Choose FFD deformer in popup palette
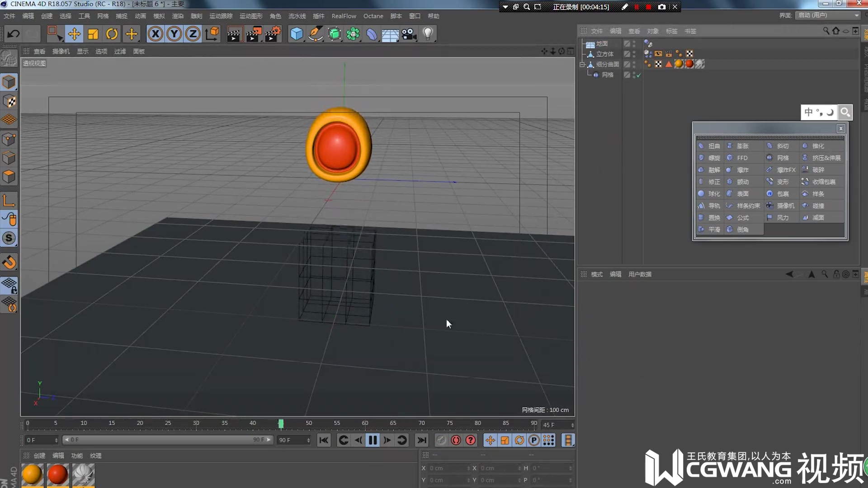Screen dimensions: 868x488 tap(741, 158)
